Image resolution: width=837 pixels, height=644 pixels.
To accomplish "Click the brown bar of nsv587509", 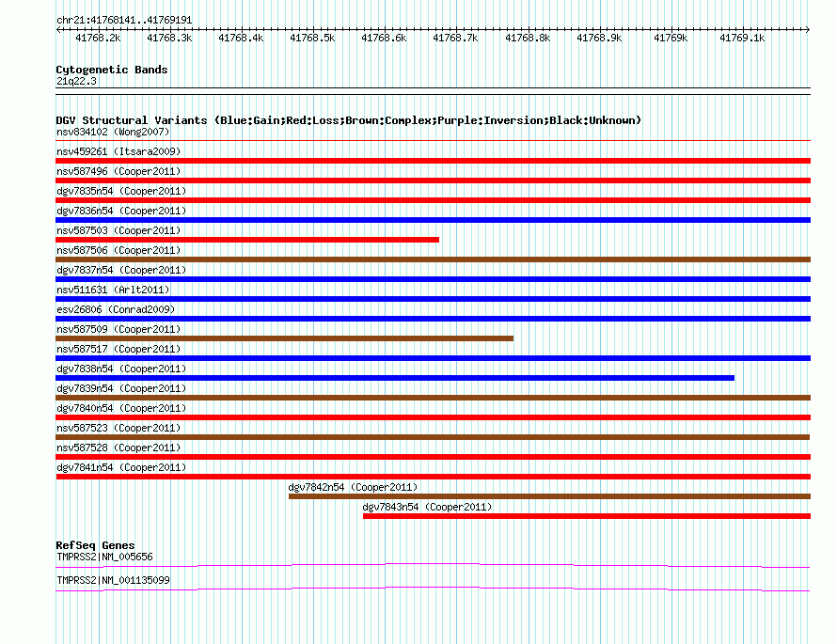I will [x=285, y=338].
